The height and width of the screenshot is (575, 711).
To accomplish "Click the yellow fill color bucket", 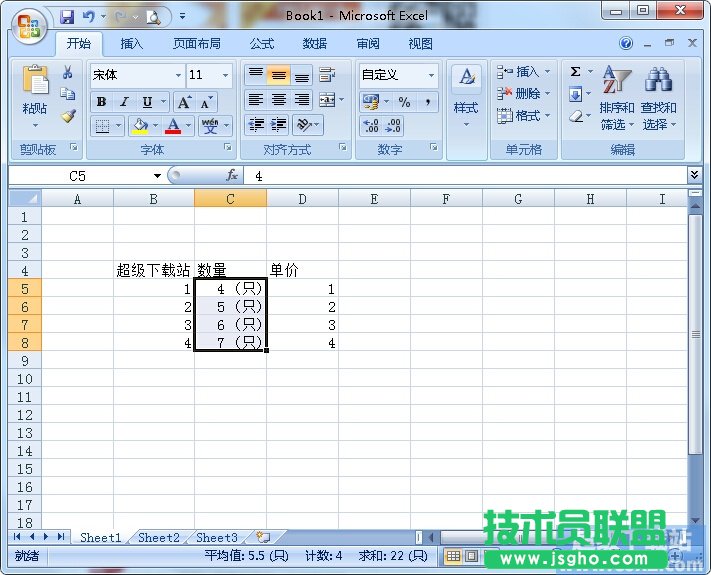I will click(139, 126).
